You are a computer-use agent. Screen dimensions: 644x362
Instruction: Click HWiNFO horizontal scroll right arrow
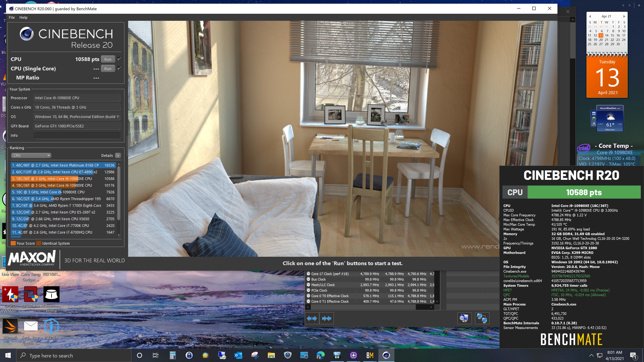(431, 307)
